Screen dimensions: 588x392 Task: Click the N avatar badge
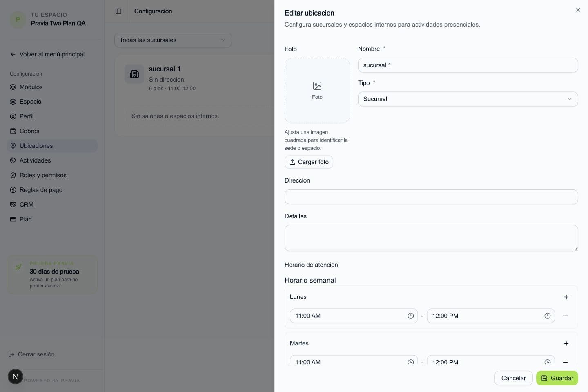tap(16, 376)
